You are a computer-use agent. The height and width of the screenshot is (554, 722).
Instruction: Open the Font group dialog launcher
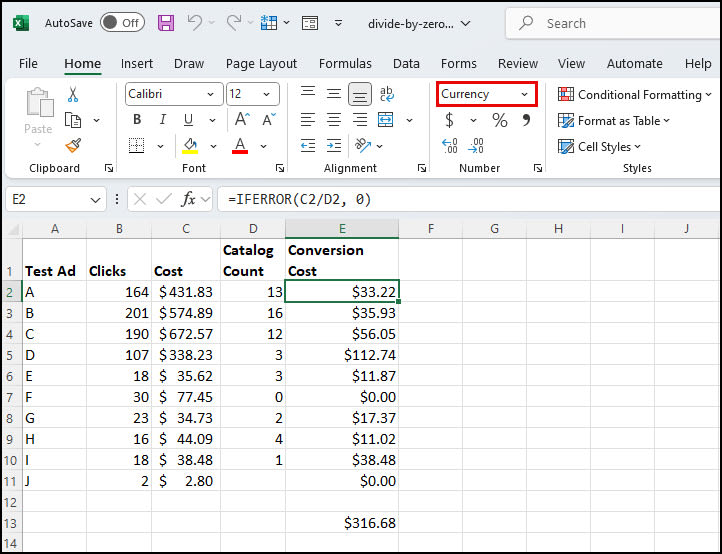pos(279,168)
